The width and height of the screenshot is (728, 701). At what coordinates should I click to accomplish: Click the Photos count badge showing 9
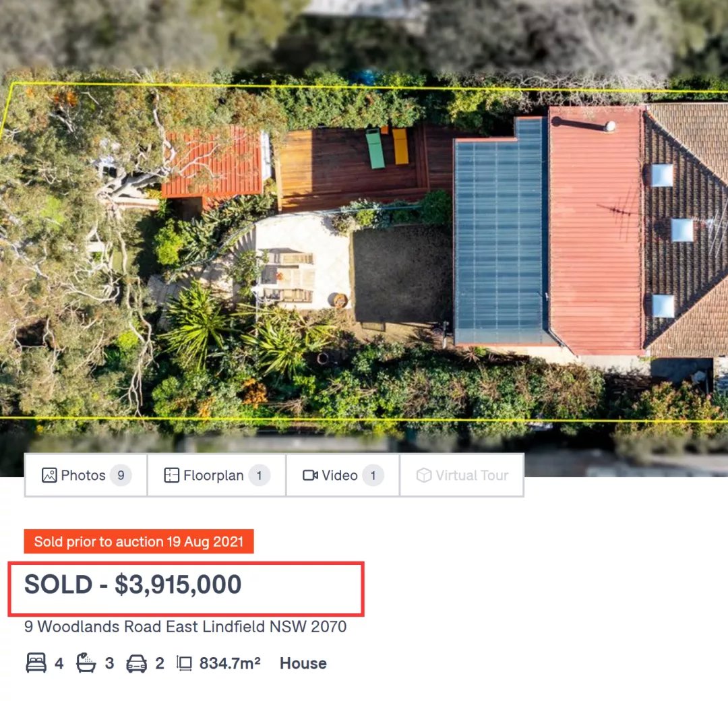(121, 475)
